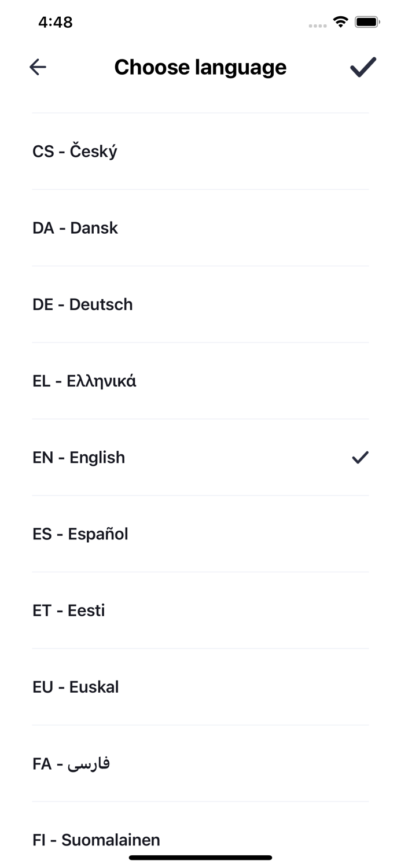Confirm selection with the top checkmark
The width and height of the screenshot is (401, 868).
[363, 67]
